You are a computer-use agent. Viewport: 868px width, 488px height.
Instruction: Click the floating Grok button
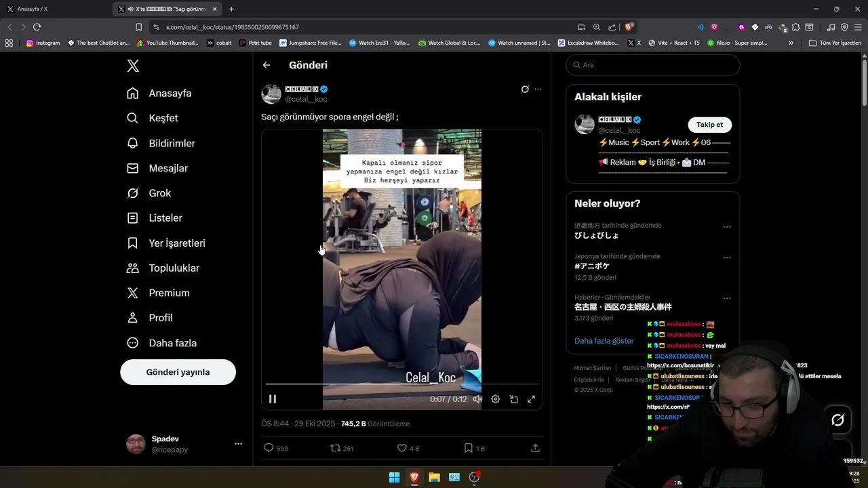837,420
